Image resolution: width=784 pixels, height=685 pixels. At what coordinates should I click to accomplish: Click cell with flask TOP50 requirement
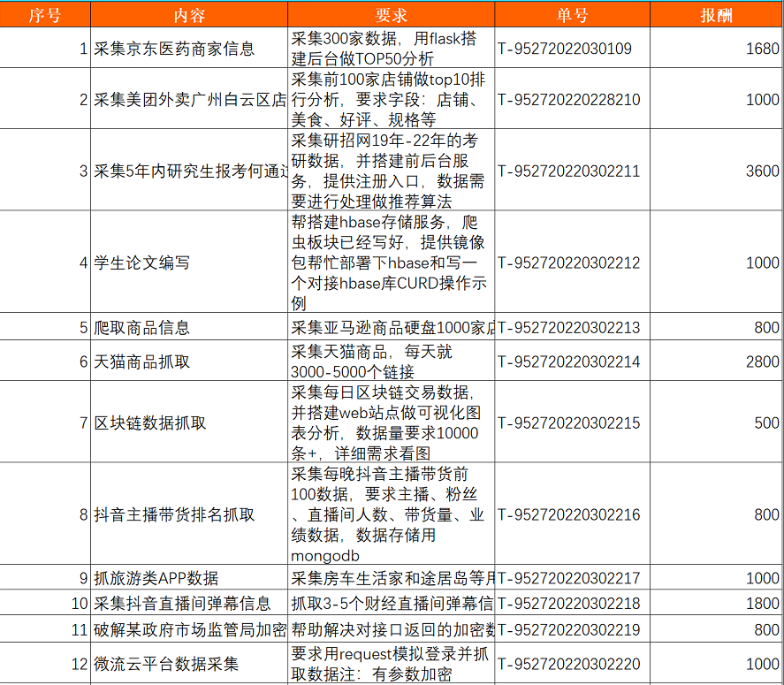(391, 48)
